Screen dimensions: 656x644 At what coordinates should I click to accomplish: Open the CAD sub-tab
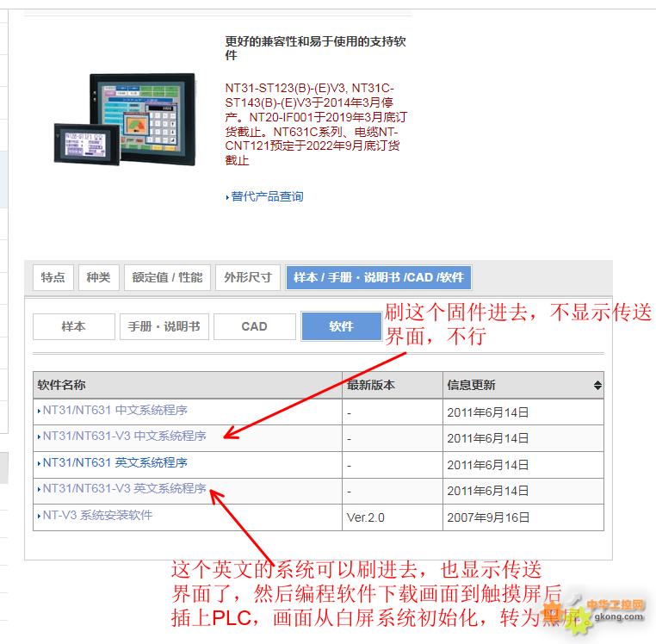pyautogui.click(x=254, y=326)
